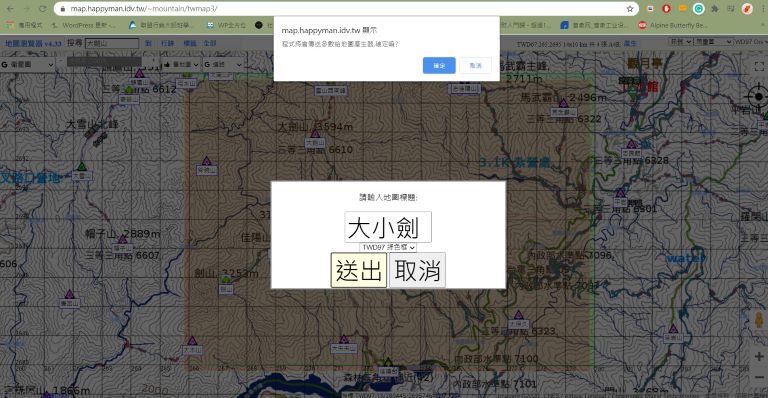This screenshot has height=398, width=768.
Task: Zoom in with the plus map control
Action: coord(759,357)
